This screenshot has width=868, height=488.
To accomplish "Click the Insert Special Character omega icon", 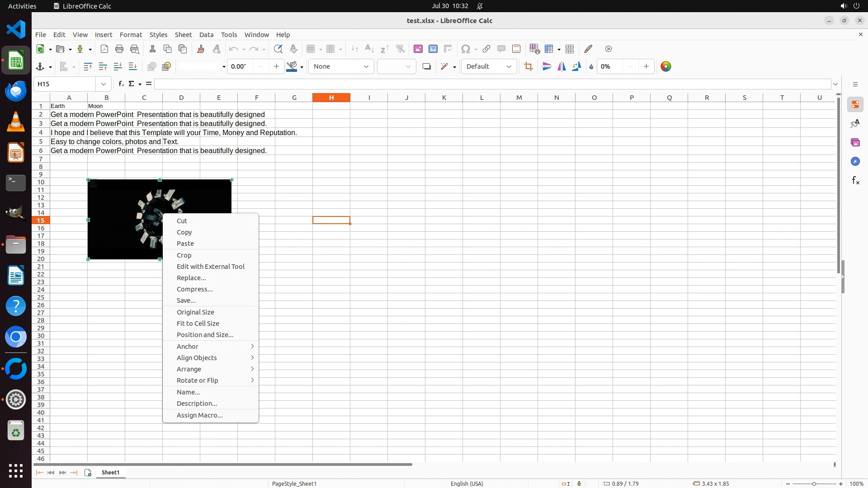I will (465, 49).
